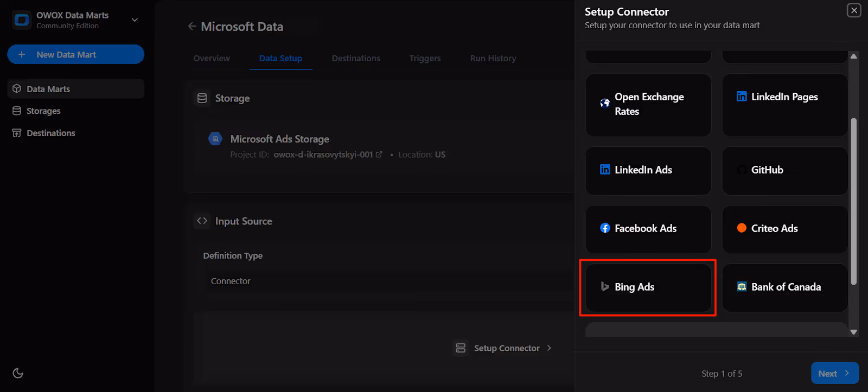Switch to the Data Setup tab
This screenshot has height=392, width=868.
pos(280,58)
